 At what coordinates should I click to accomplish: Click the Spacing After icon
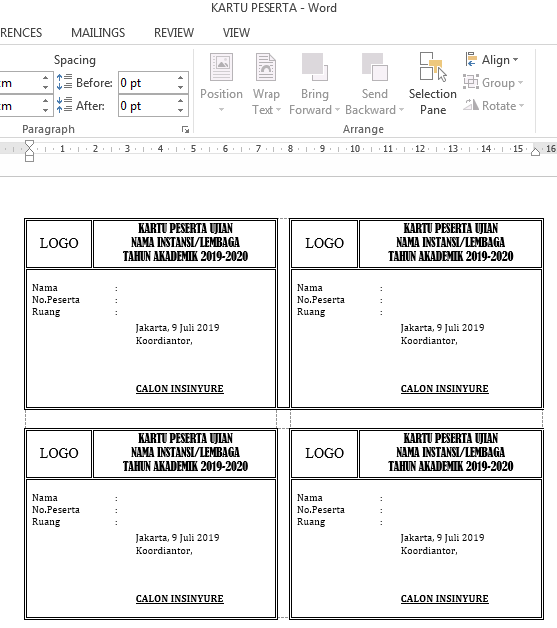click(64, 105)
